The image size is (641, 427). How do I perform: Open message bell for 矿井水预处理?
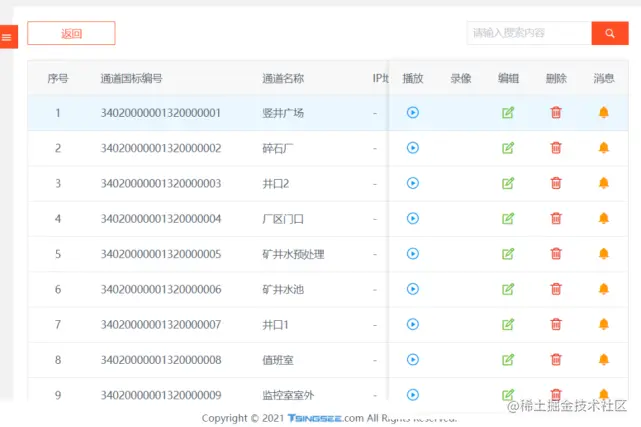pos(604,254)
